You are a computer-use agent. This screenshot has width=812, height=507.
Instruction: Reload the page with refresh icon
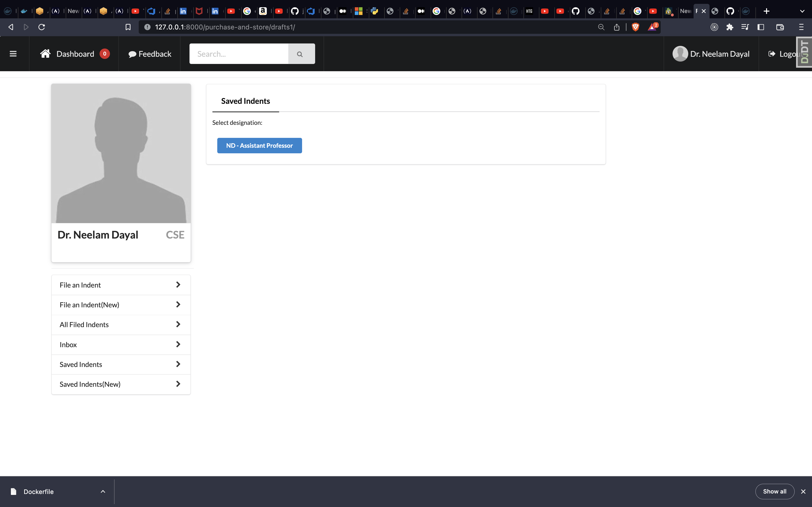(x=42, y=27)
